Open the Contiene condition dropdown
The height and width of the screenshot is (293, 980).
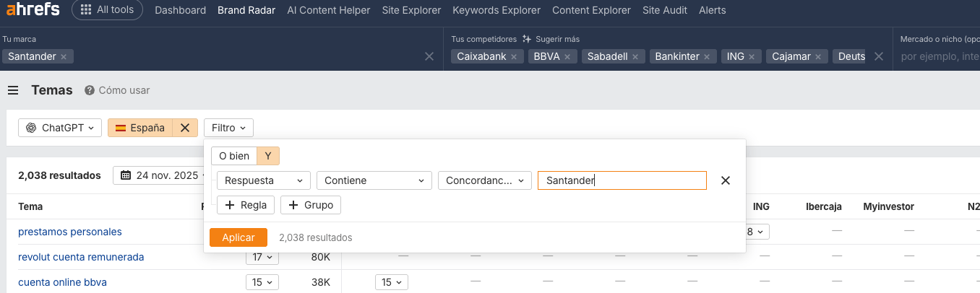pos(374,180)
